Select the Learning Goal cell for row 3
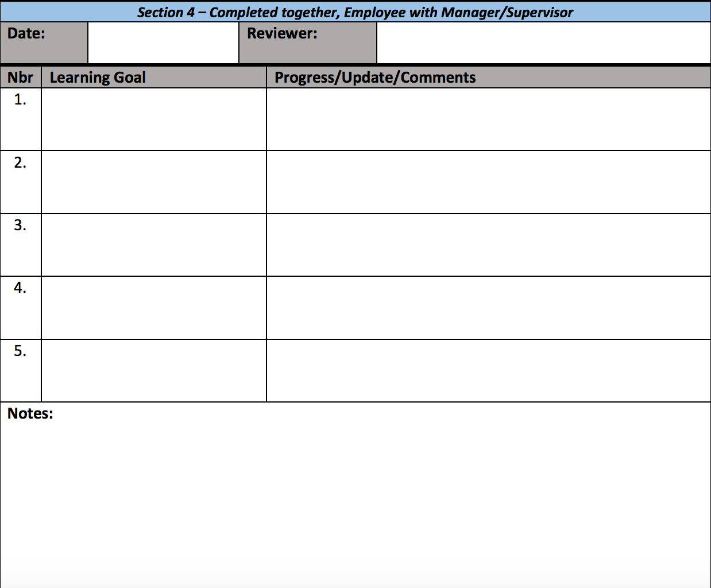Viewport: 711px width, 588px height. [154, 245]
